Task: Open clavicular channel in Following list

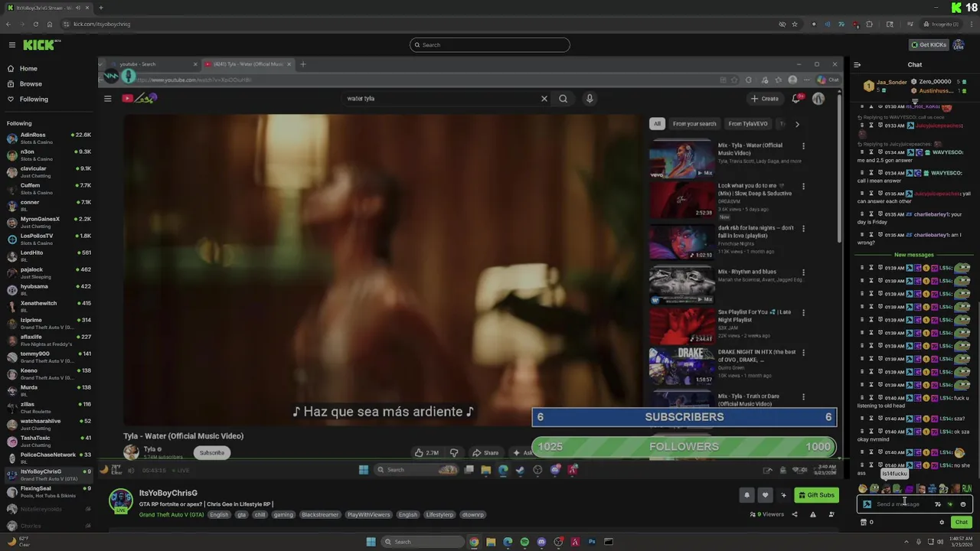Action: pos(47,171)
